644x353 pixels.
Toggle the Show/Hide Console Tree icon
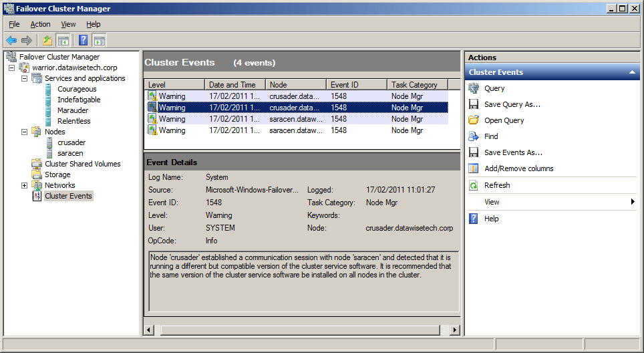pyautogui.click(x=63, y=40)
